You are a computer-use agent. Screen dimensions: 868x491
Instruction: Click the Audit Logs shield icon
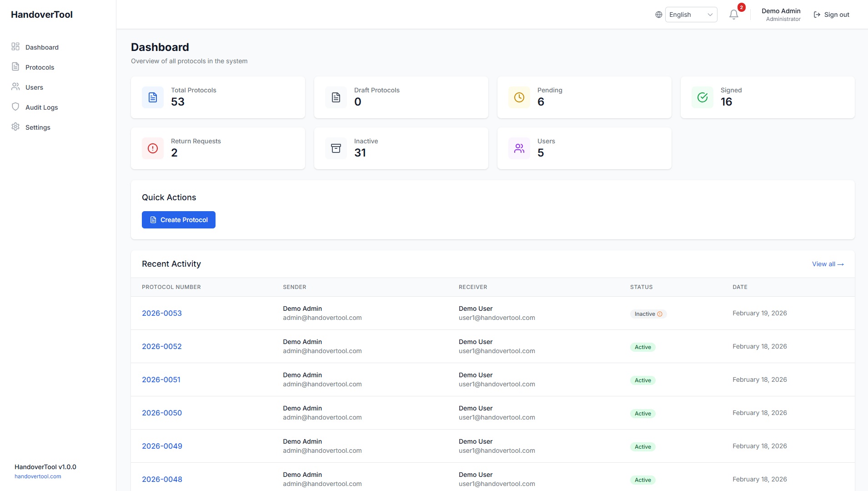[x=15, y=106]
